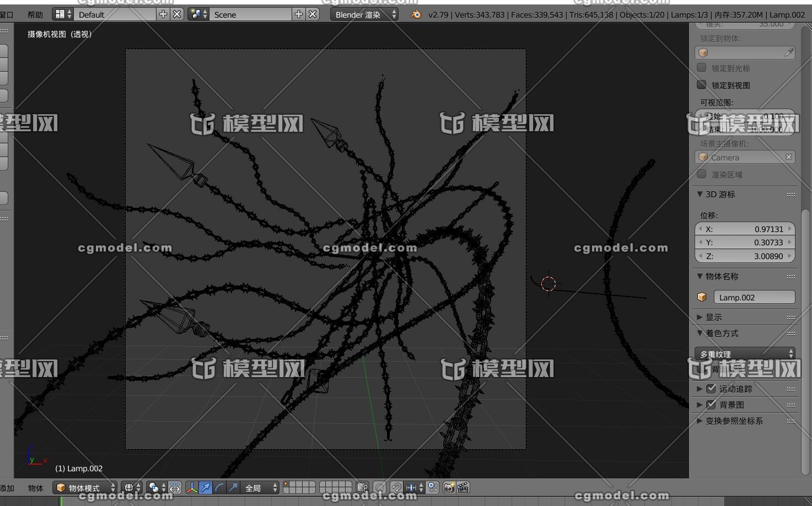The image size is (812, 506).
Task: Click the Camera scene camera field
Action: point(745,157)
